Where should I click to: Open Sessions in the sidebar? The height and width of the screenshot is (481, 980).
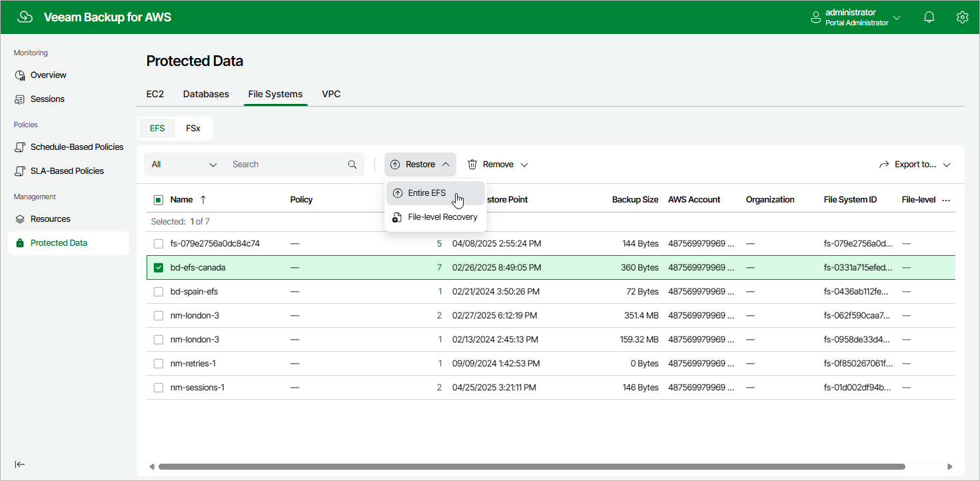pos(69,99)
